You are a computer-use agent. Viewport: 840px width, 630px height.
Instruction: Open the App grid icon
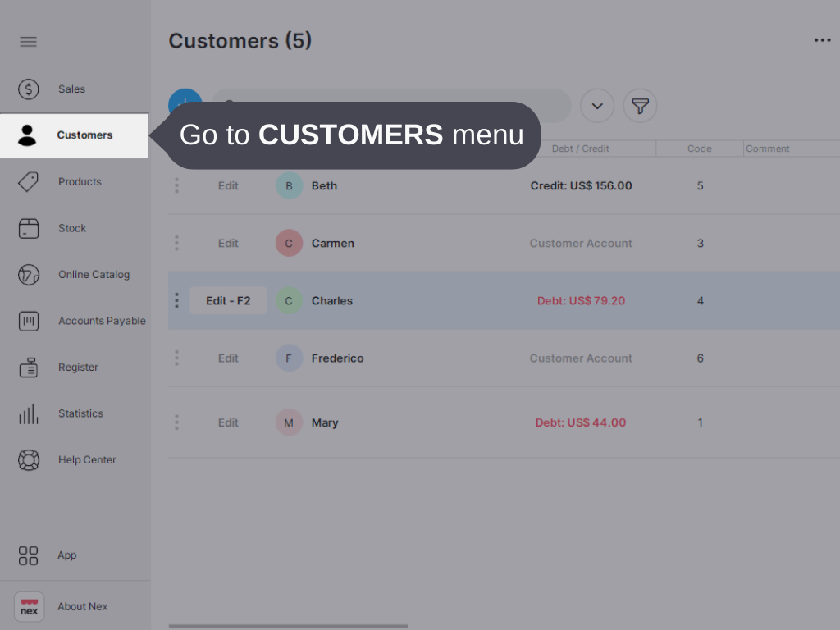click(x=28, y=555)
